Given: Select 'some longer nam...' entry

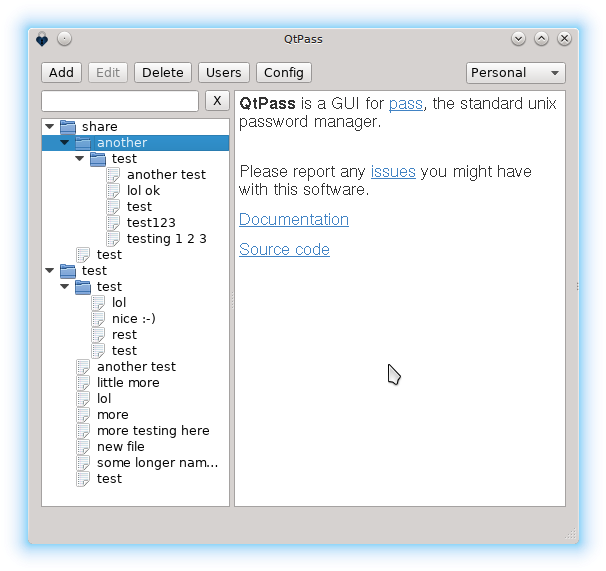Looking at the screenshot, I should (157, 462).
